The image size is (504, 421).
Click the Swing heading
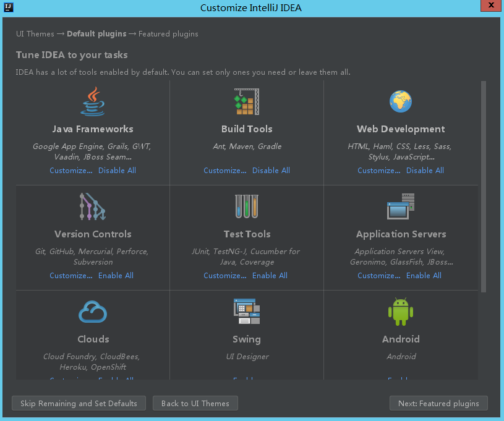click(247, 339)
